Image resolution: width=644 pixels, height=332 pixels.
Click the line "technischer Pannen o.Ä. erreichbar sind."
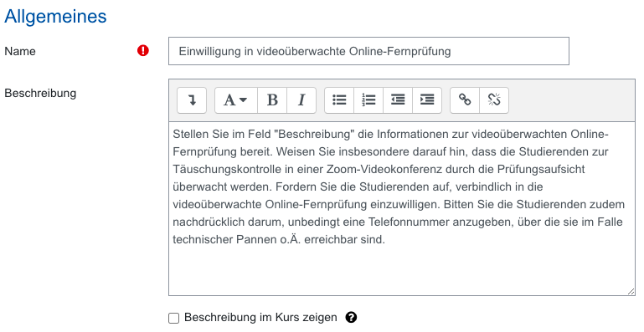coord(279,239)
